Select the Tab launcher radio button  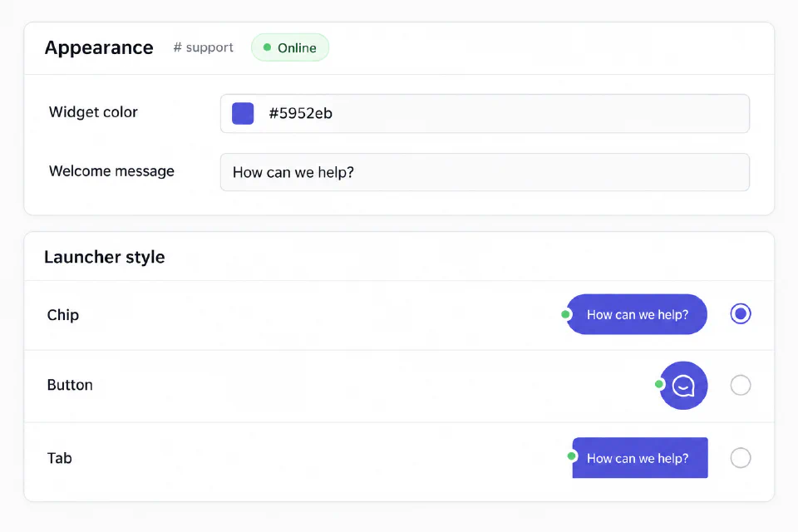[x=740, y=458]
